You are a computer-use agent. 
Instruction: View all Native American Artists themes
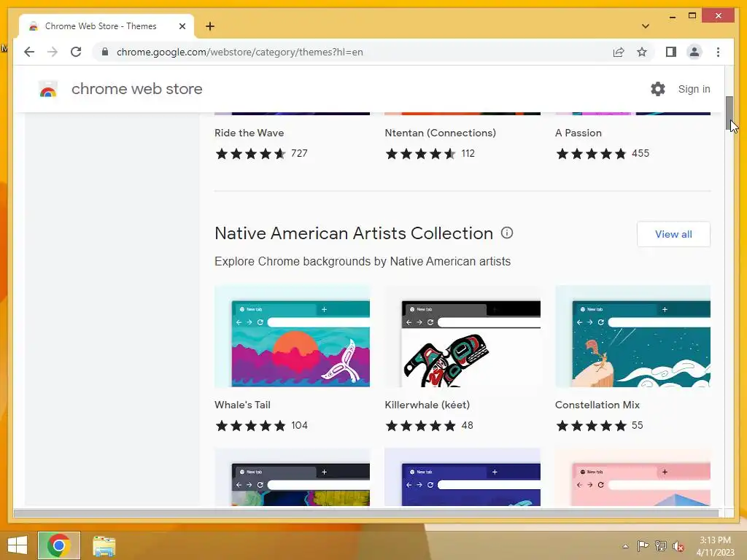(x=673, y=234)
